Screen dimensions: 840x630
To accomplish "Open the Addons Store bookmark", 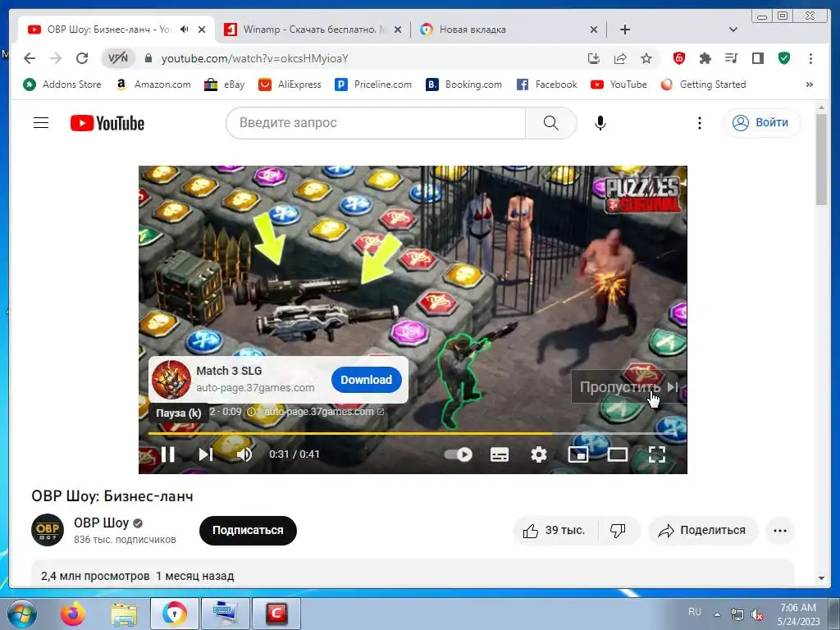I will coord(62,84).
